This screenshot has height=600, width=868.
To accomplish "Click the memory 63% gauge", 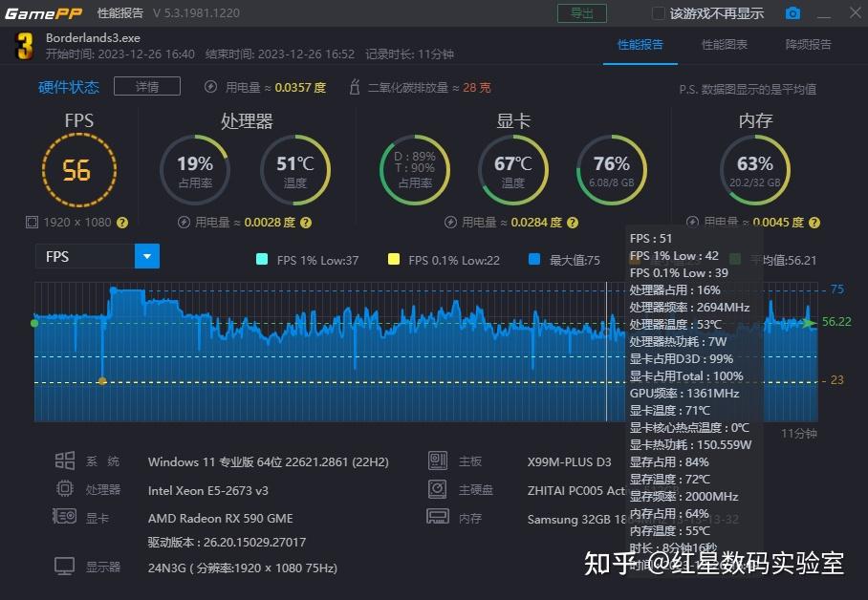I will click(755, 170).
